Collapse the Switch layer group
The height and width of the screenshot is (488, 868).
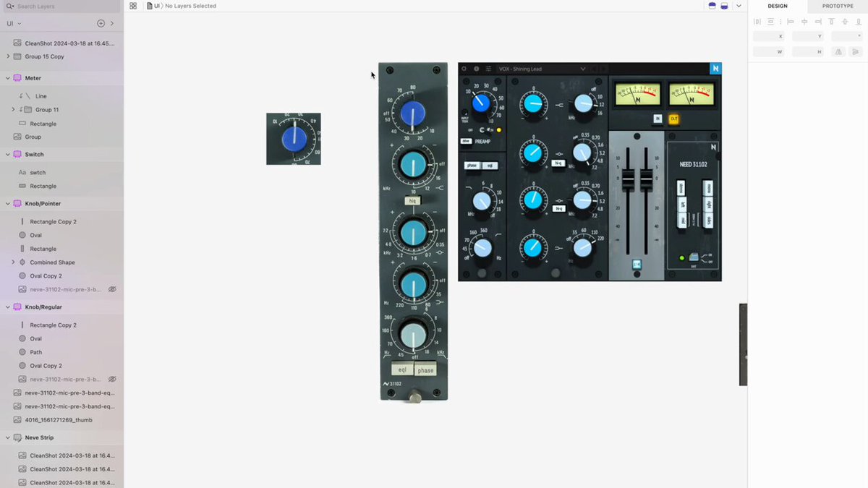8,155
